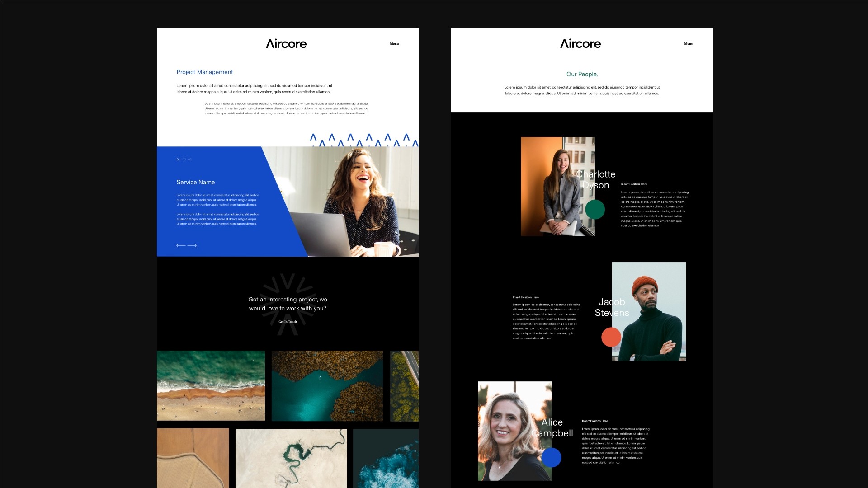The width and height of the screenshot is (868, 488).
Task: Select slide 02 pagination indicator
Action: [184, 160]
